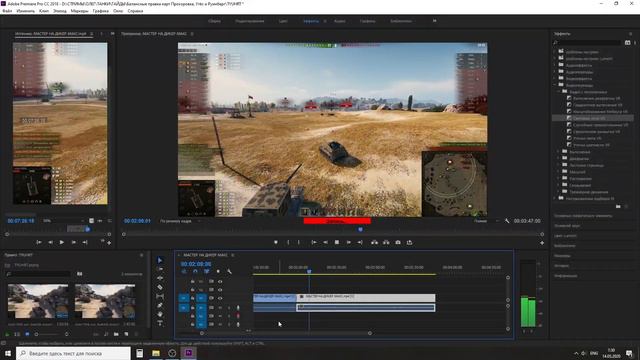Select the Pen tool
Viewport: 640px width, 360px height.
[x=160, y=305]
